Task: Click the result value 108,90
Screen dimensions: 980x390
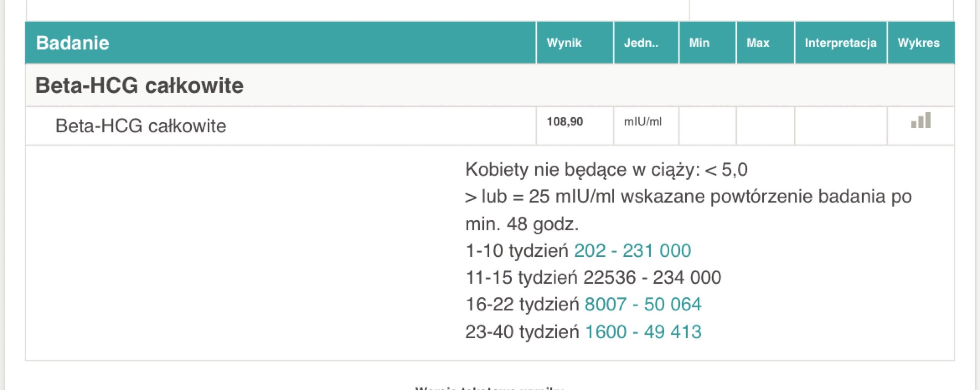Action: click(565, 122)
